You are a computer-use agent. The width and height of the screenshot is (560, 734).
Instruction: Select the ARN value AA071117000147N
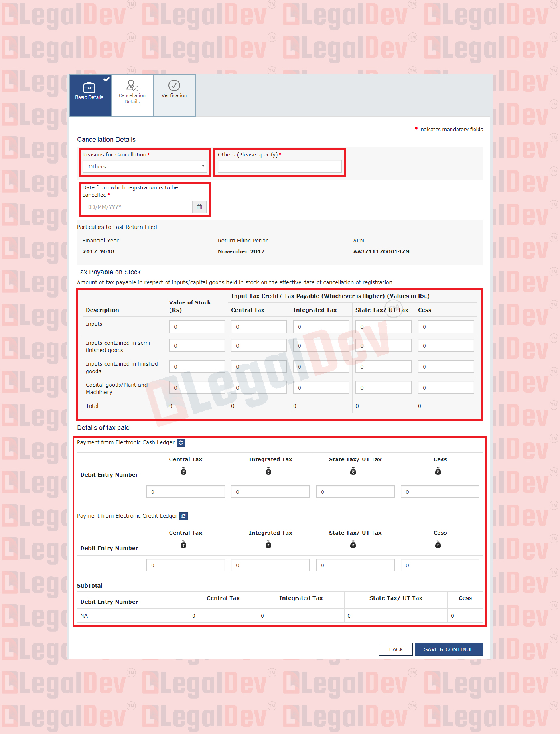click(381, 252)
